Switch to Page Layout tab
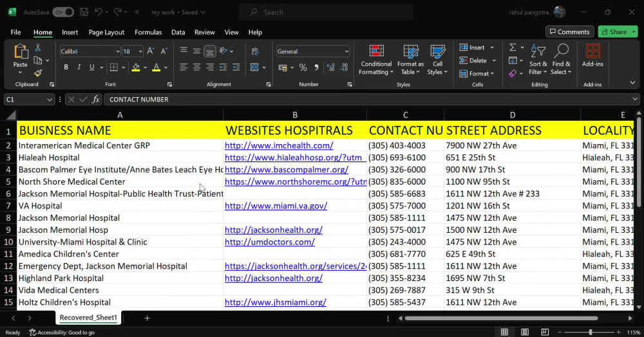 106,32
